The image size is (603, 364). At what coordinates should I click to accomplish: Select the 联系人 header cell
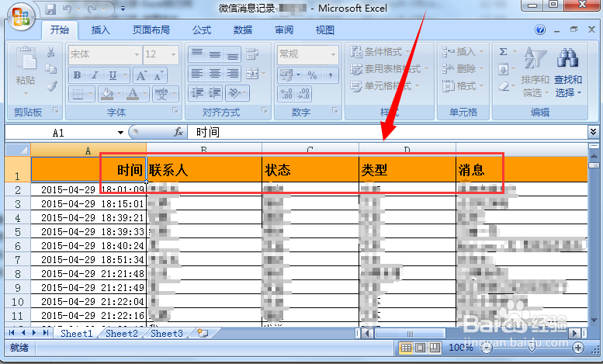204,169
